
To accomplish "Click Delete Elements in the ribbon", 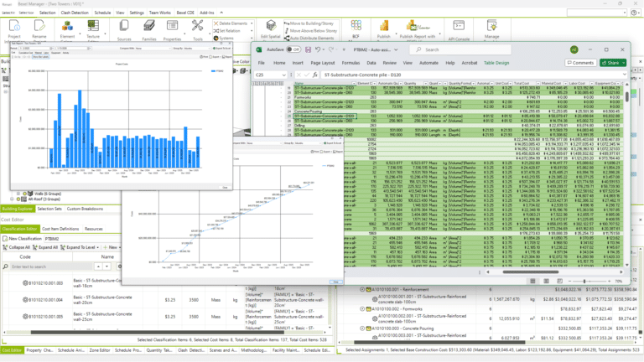I will tap(231, 23).
